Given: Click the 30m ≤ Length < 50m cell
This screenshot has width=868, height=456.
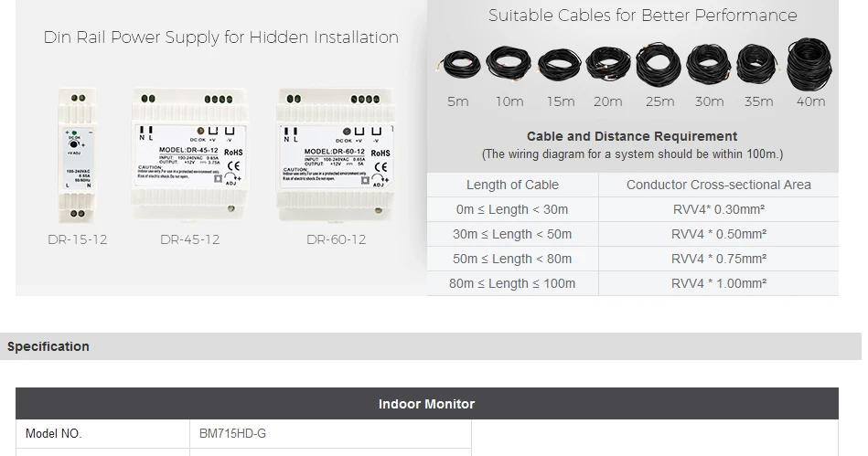Looking at the screenshot, I should (x=512, y=234).
